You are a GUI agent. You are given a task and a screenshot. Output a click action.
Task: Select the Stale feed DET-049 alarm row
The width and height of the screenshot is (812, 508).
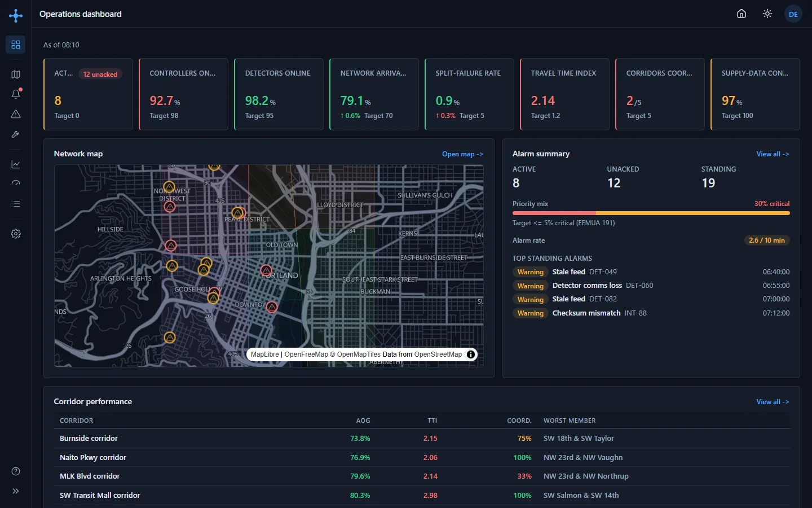651,272
